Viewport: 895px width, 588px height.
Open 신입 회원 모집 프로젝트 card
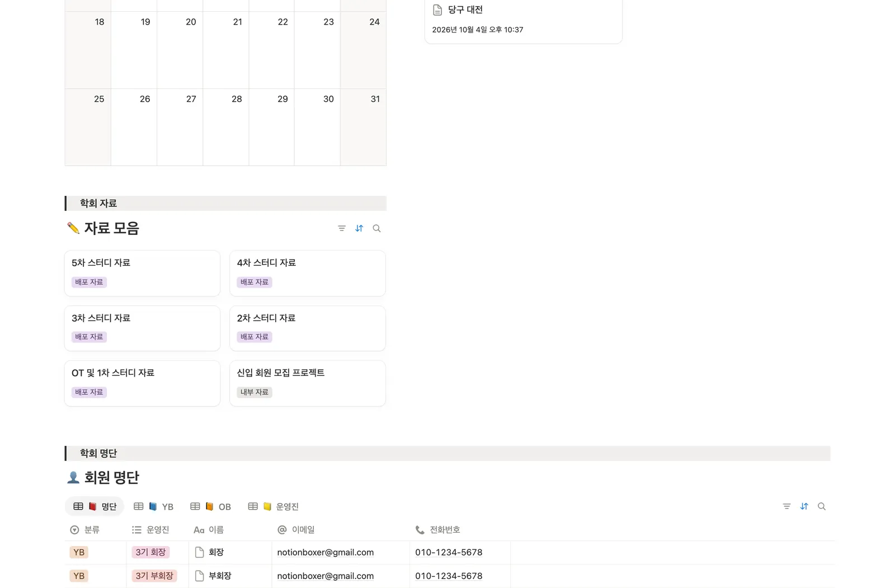click(308, 383)
